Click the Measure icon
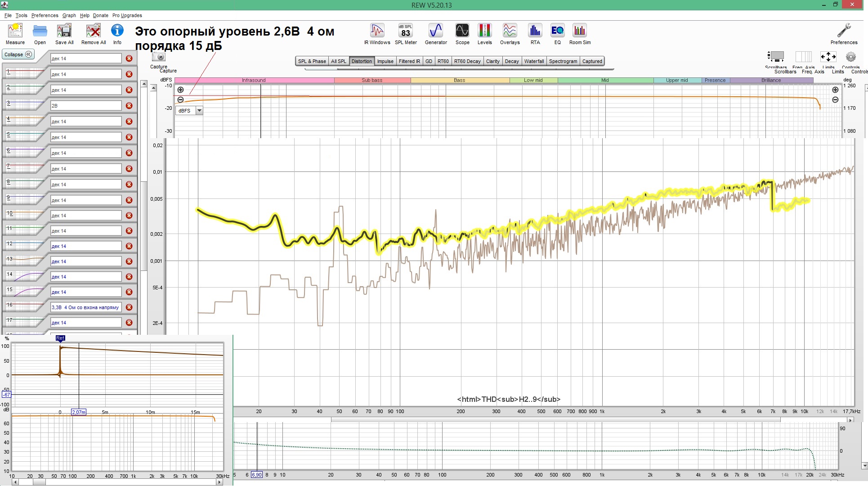 tap(15, 31)
